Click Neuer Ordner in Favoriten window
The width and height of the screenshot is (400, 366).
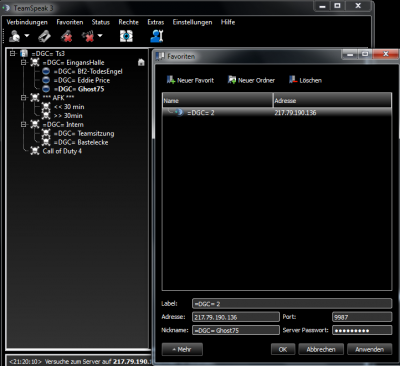(251, 80)
